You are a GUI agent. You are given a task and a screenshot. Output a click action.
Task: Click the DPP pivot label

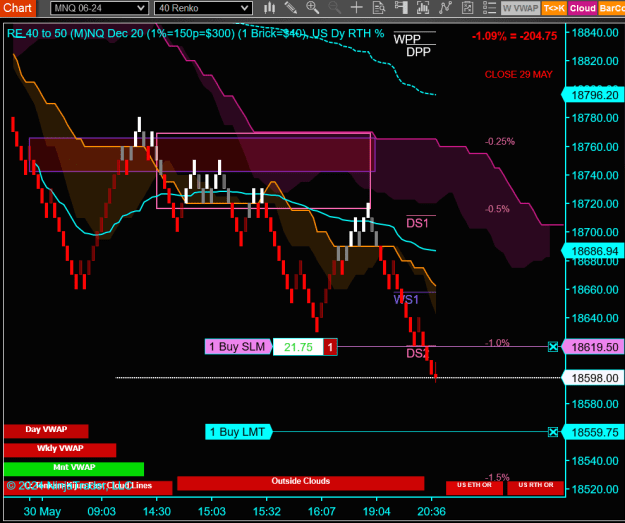pyautogui.click(x=419, y=52)
